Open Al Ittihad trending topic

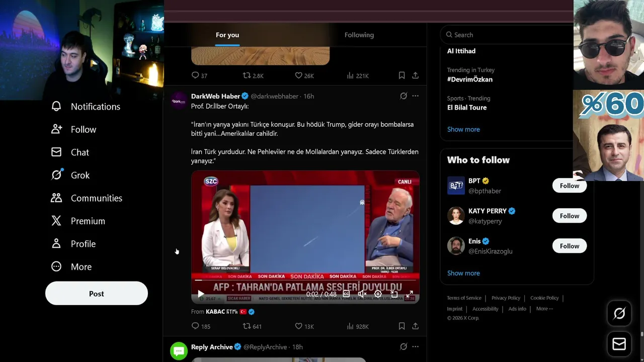(x=461, y=51)
